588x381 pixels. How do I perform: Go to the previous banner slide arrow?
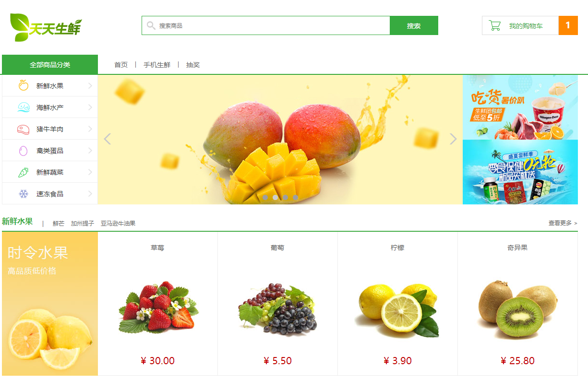(x=108, y=139)
